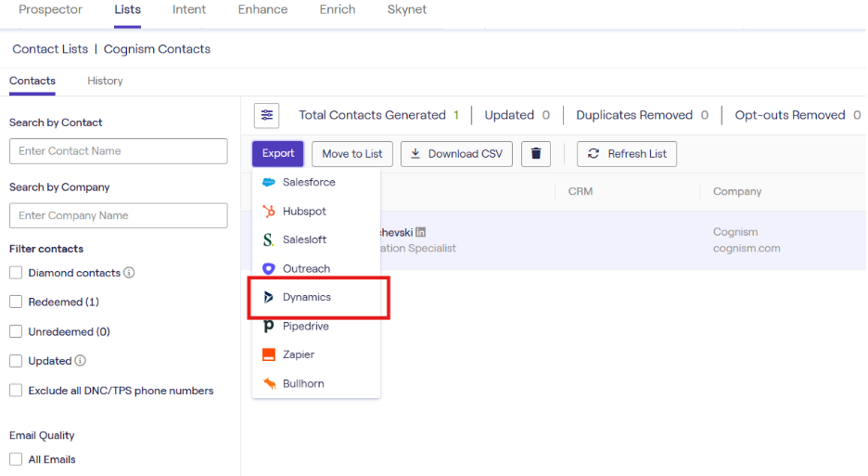Viewport: 868px width, 476px height.
Task: Tick the All Emails checkbox
Action: pos(16,459)
